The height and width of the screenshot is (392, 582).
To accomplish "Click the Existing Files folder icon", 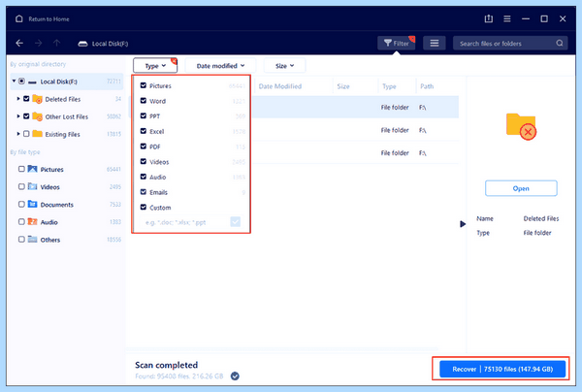I will point(37,134).
